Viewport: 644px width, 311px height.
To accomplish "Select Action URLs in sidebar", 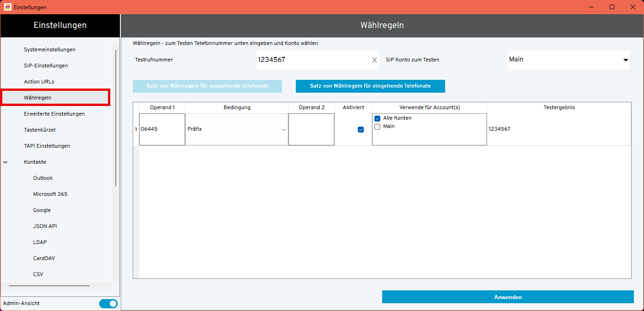I will pyautogui.click(x=39, y=82).
